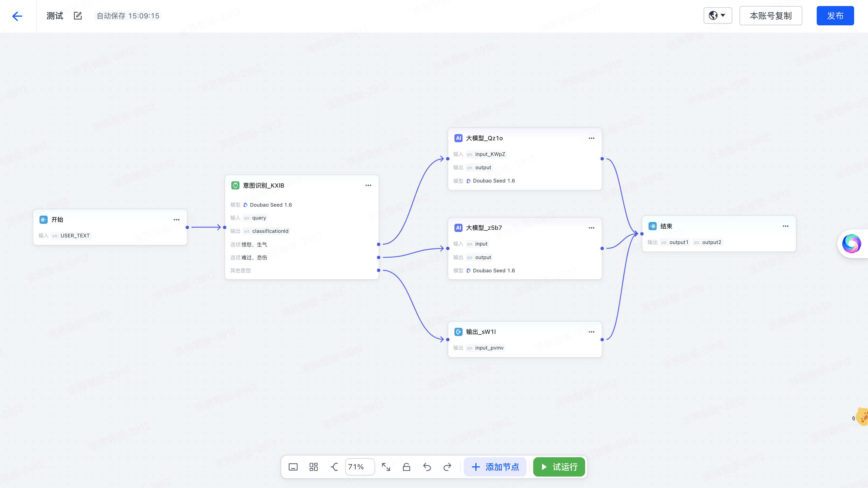Switch connection line style icon
868x488 pixels.
pyautogui.click(x=334, y=467)
